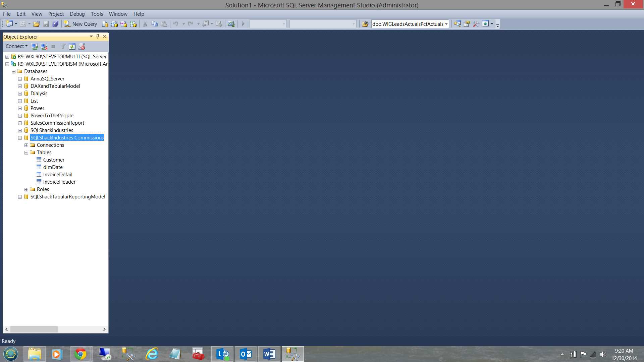This screenshot has width=644, height=362.
Task: Open the Debug menu
Action: pos(77,14)
